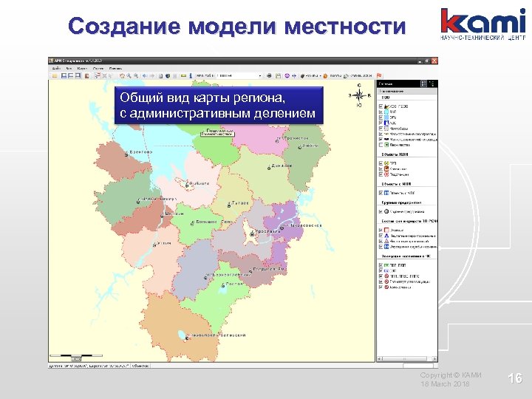The image size is (532, 399).
Task: Click the Гаврилов-Ям label on map
Action: pyautogui.click(x=270, y=269)
